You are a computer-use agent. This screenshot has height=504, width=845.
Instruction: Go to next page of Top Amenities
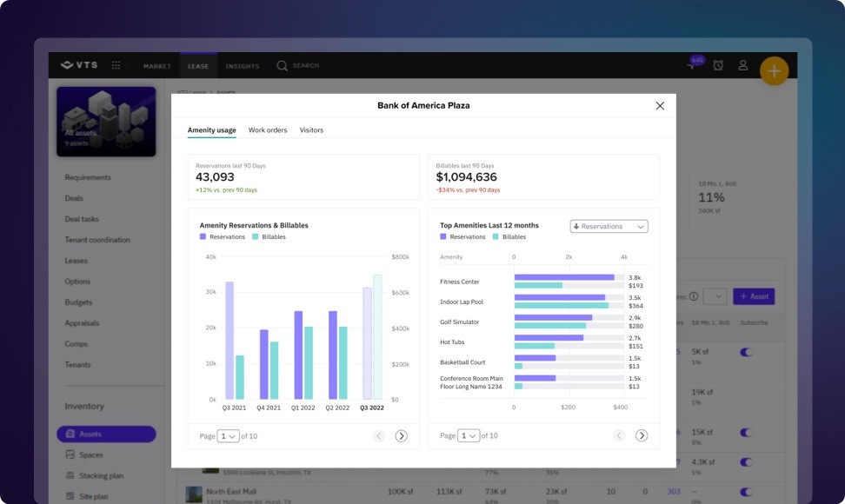click(642, 435)
